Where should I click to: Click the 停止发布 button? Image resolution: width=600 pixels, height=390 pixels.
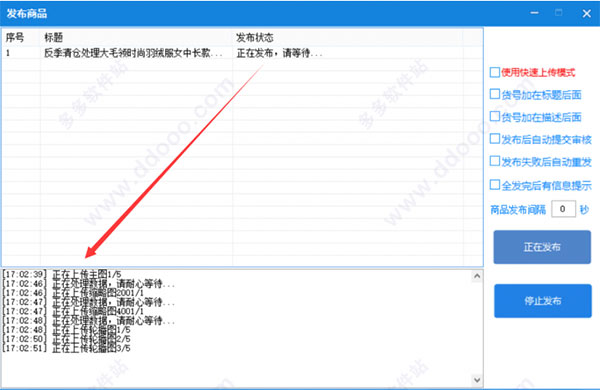pos(543,301)
